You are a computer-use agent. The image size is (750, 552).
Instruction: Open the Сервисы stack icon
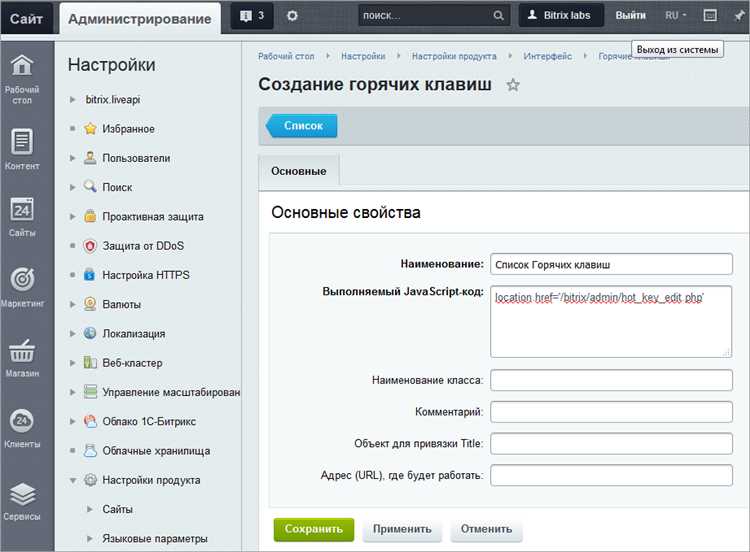coord(22,494)
